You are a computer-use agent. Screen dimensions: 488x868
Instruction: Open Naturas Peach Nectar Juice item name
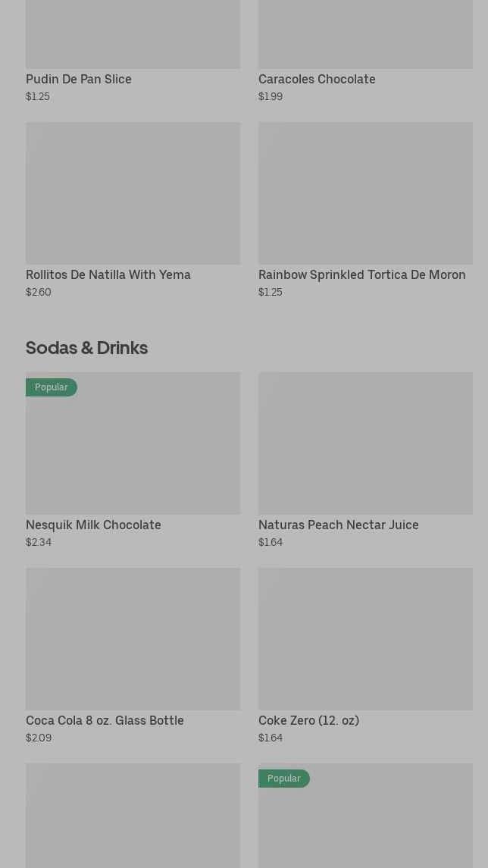click(338, 525)
